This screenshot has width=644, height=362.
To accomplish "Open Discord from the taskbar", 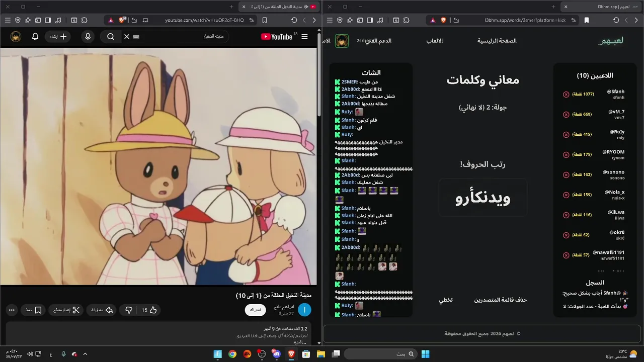I will tap(276, 354).
